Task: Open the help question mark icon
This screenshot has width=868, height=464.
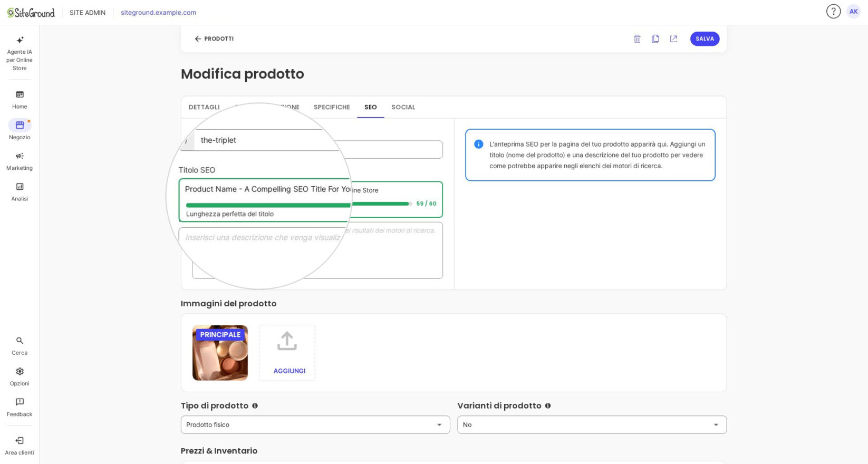Action: [833, 12]
